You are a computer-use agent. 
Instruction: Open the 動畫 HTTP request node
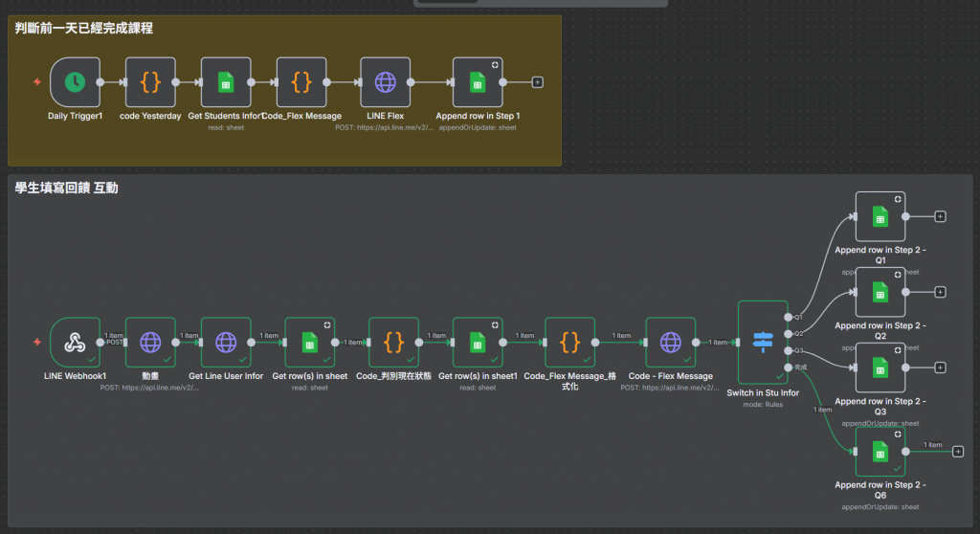click(150, 342)
